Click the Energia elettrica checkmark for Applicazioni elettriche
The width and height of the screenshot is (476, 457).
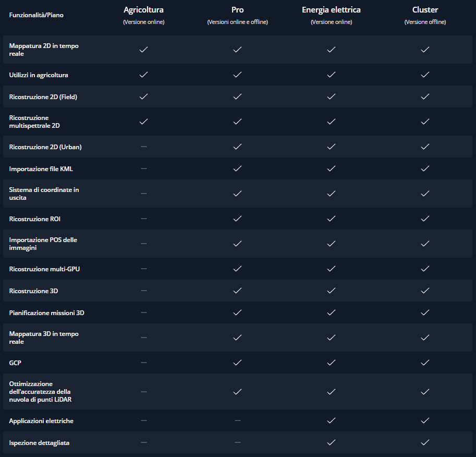coord(331,420)
